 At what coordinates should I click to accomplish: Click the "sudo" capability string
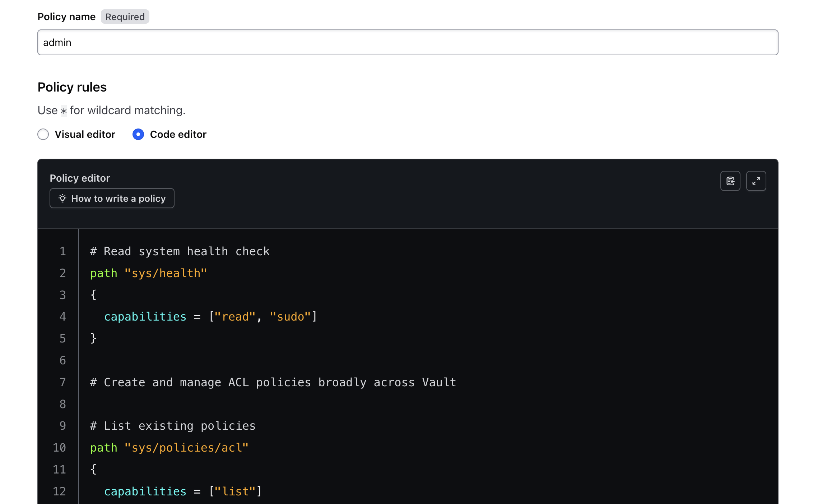(291, 317)
